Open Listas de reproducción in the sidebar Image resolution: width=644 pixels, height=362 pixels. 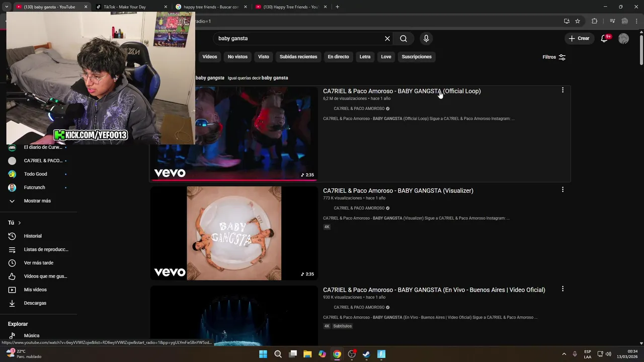(39, 249)
